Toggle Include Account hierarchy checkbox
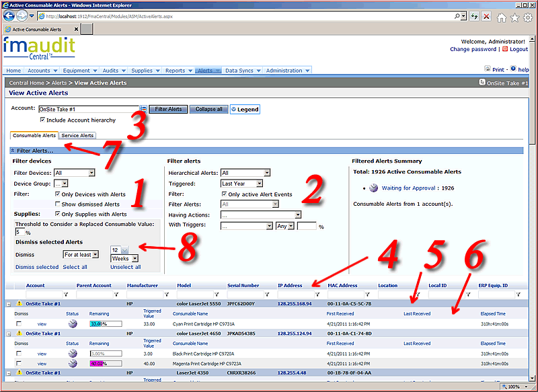 [43, 120]
